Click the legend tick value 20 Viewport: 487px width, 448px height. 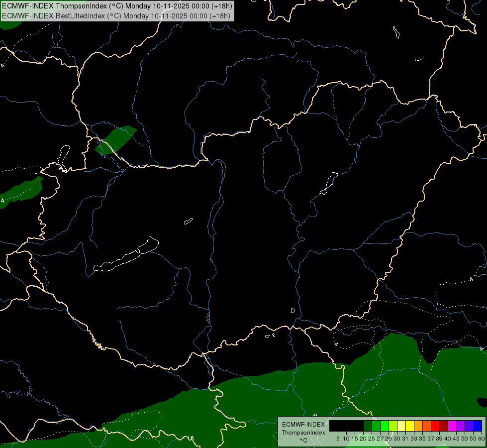pos(363,439)
